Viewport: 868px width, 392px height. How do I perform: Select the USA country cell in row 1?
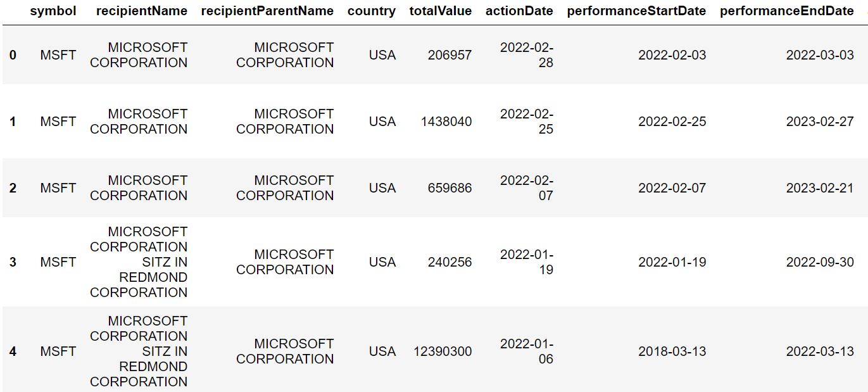(x=382, y=122)
